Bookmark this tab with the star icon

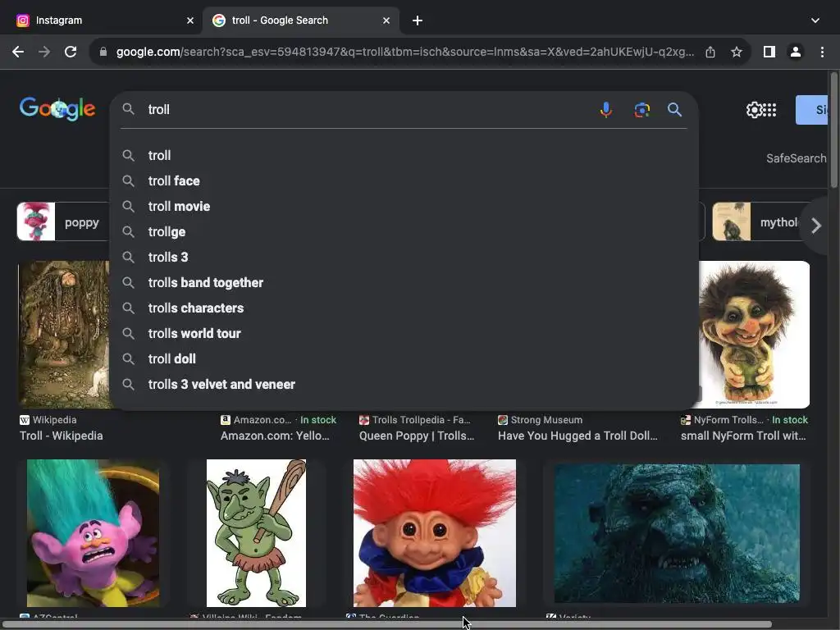click(737, 52)
